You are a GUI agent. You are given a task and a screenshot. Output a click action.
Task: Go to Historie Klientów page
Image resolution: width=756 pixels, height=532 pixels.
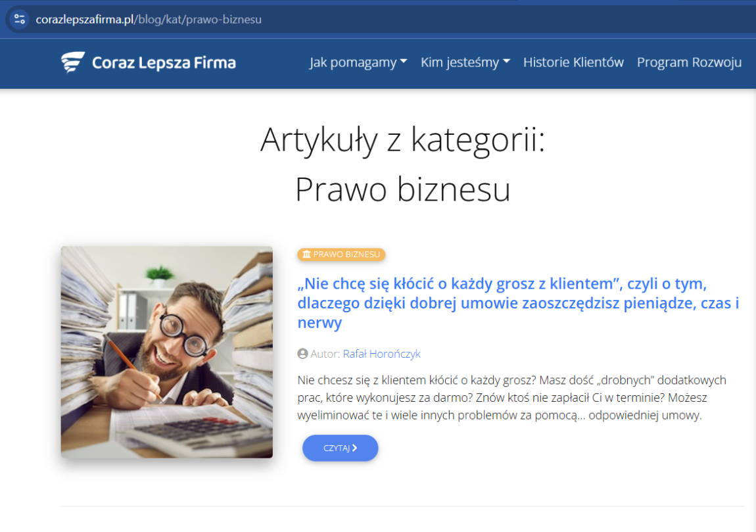coord(573,62)
